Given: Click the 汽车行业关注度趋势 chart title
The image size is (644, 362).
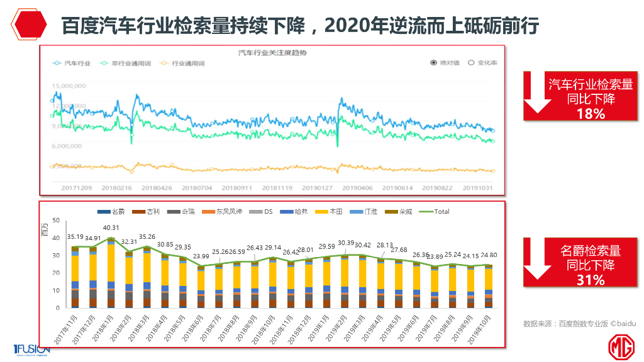Looking at the screenshot, I should pyautogui.click(x=274, y=53).
